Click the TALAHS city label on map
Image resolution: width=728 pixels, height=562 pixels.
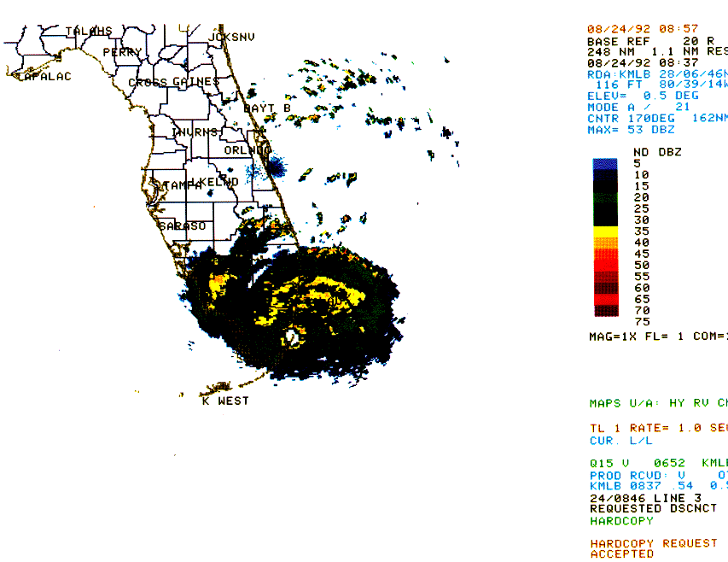point(89,31)
